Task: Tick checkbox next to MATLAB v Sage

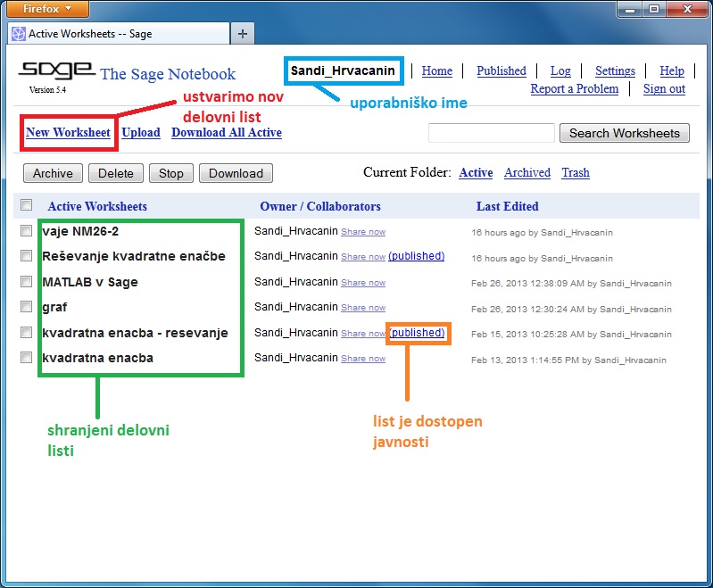Action: (26, 282)
